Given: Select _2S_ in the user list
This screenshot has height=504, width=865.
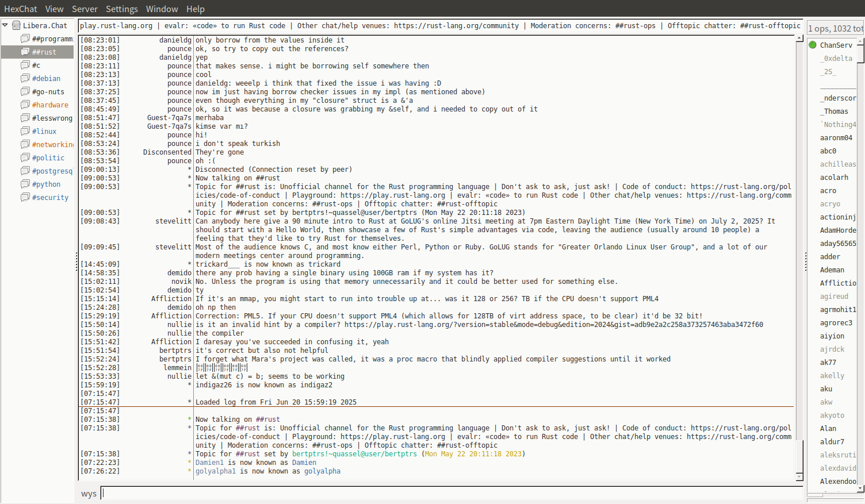Looking at the screenshot, I should coord(828,71).
